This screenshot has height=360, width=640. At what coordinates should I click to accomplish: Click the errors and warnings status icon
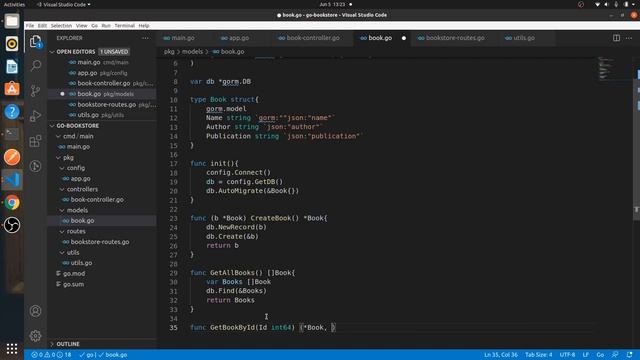(x=51, y=355)
